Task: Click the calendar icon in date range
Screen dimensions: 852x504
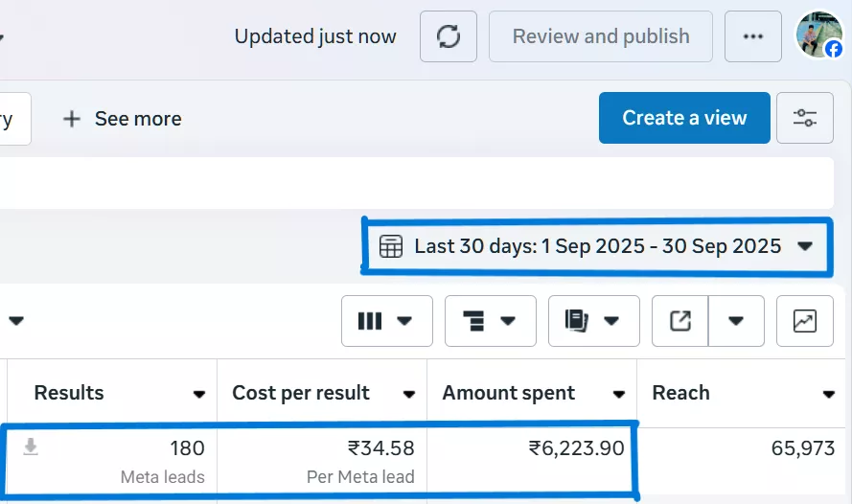Action: pos(391,246)
